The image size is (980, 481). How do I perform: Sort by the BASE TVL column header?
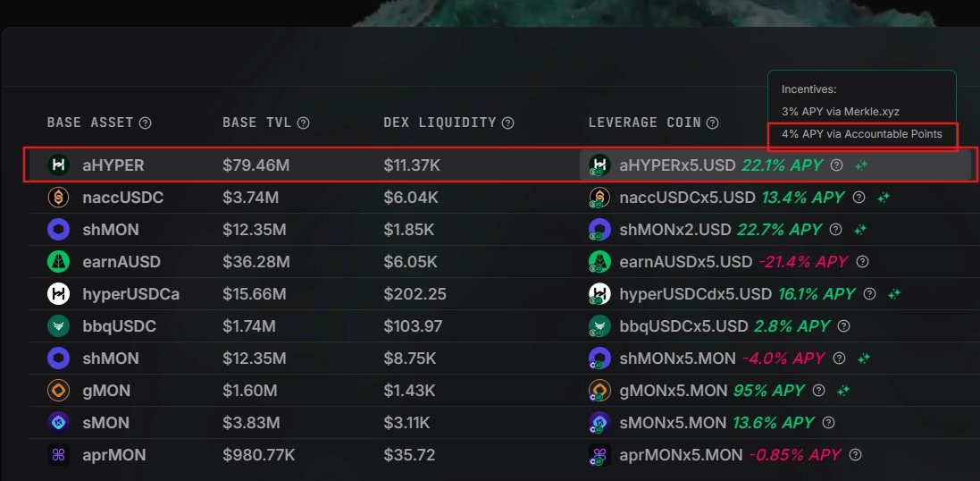(x=257, y=122)
